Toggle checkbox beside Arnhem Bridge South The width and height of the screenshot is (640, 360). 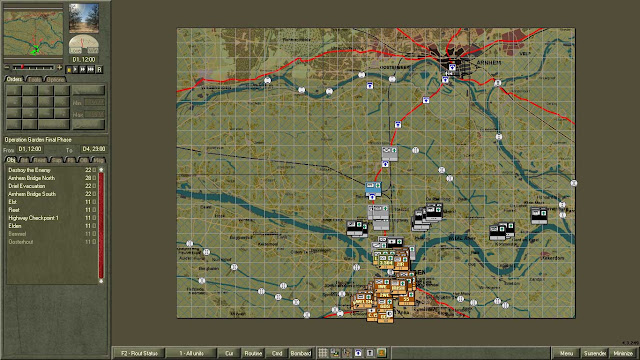tap(94, 194)
